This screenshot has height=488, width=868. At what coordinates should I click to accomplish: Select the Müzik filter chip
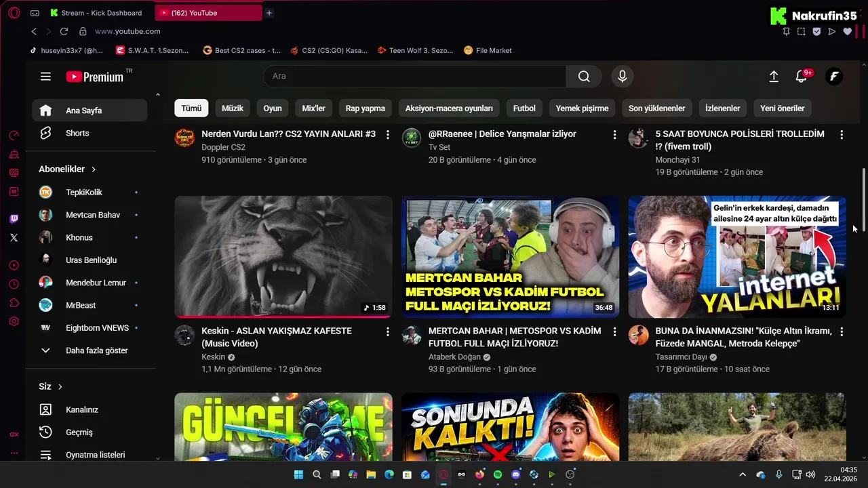click(x=233, y=108)
